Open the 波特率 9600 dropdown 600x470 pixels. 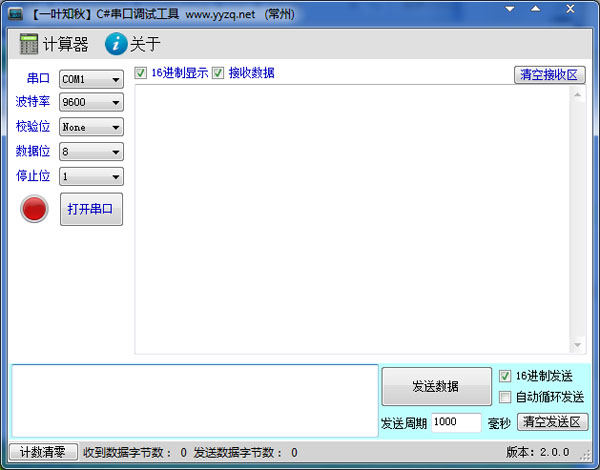coord(91,102)
